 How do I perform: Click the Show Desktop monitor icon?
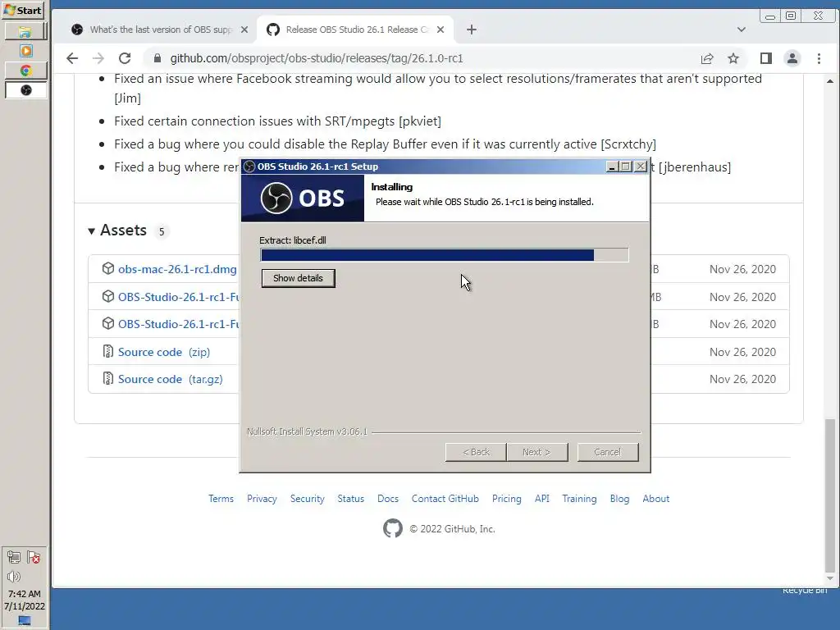(25, 620)
